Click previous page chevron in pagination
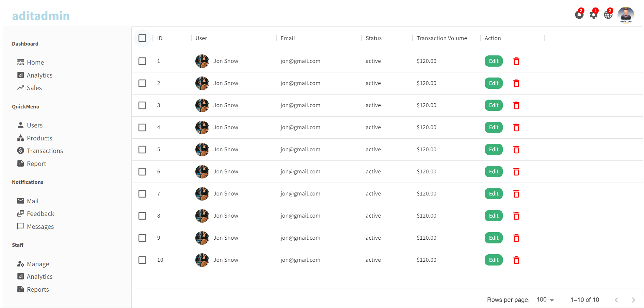Image resolution: width=644 pixels, height=308 pixels. coord(616,300)
